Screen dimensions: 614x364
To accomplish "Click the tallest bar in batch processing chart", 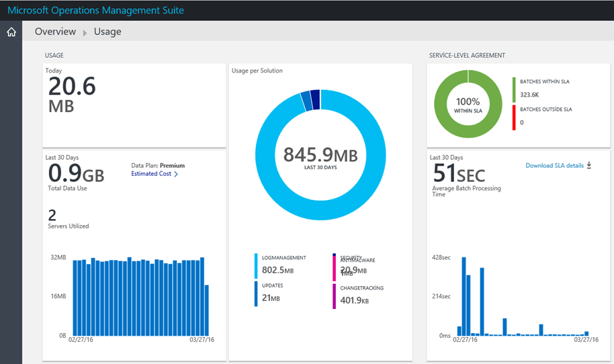I will point(464,296).
